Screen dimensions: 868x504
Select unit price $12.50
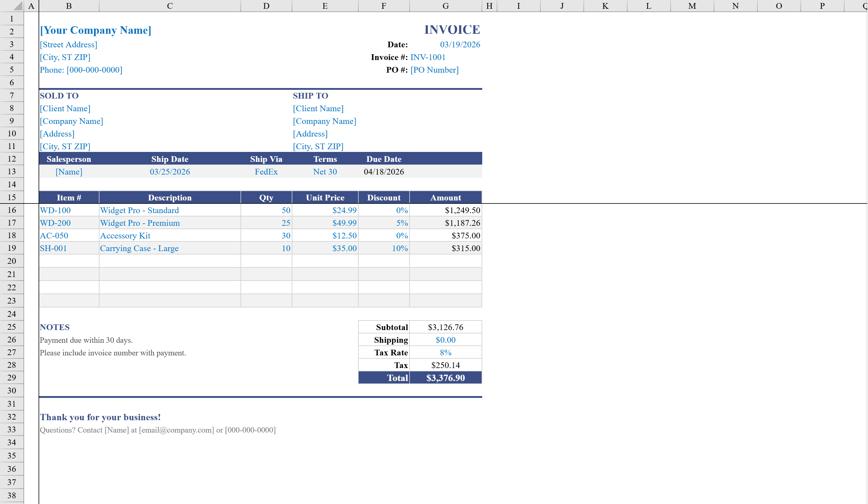point(325,236)
